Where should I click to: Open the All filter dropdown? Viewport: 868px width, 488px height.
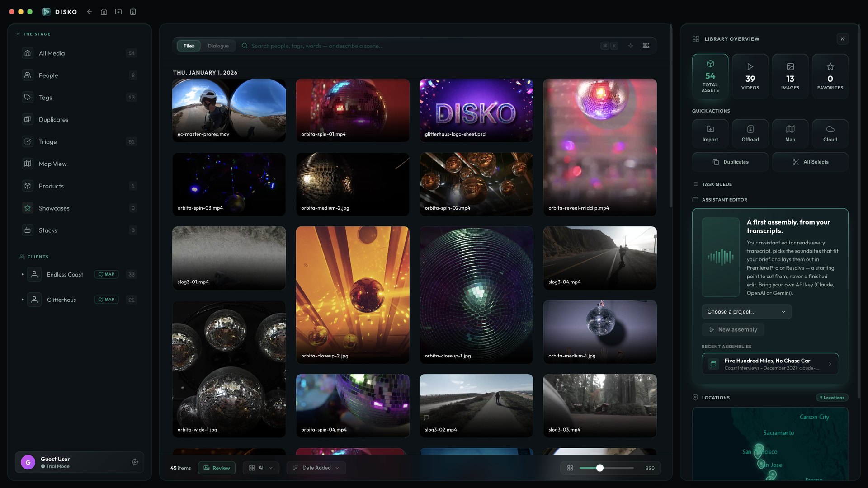pyautogui.click(x=261, y=468)
